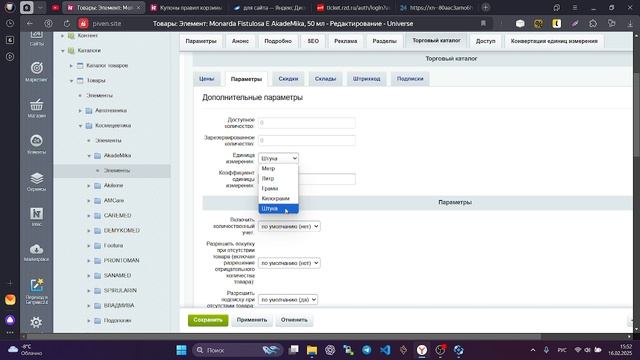Open the Settings gear in admin sidebar

pyautogui.click(x=36, y=322)
